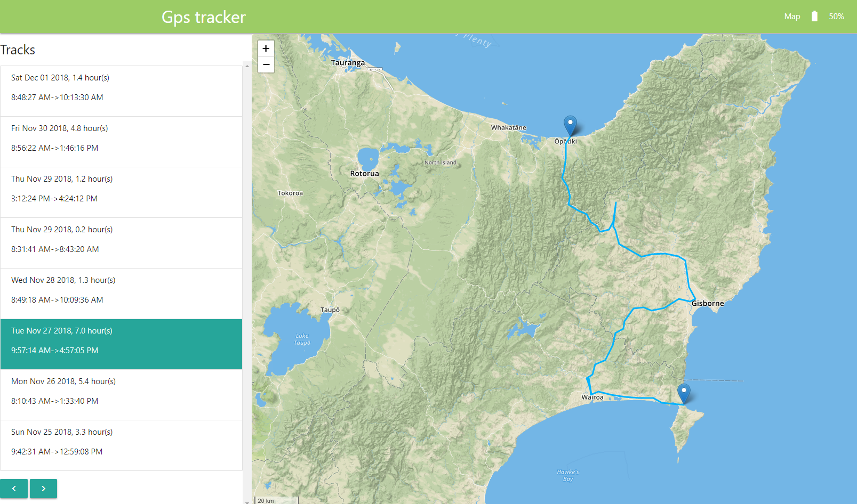
Task: Select the Wed Nov 28 2018 track
Action: click(x=121, y=294)
